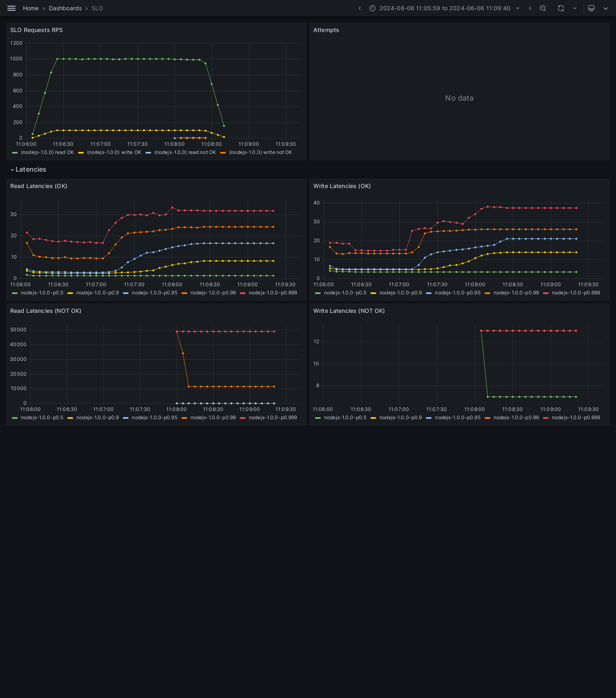The height and width of the screenshot is (698, 616).
Task: Shift time range forward
Action: coord(530,8)
